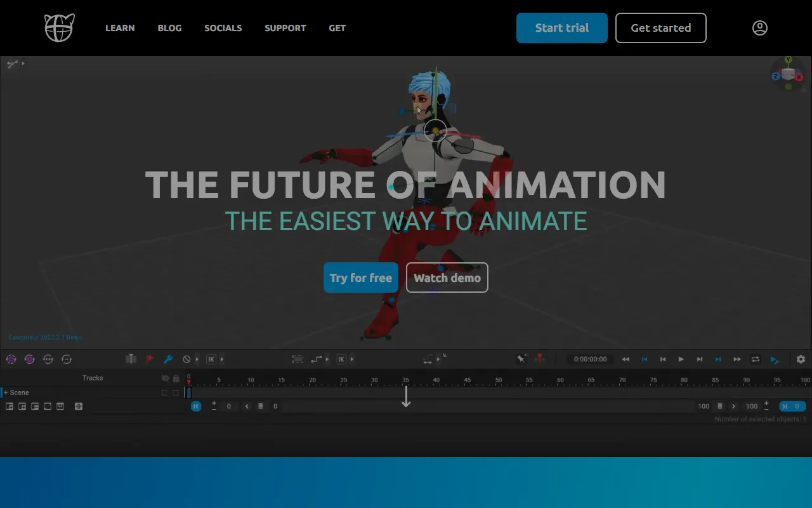
Task: Open the timeline settings gear
Action: tap(801, 359)
